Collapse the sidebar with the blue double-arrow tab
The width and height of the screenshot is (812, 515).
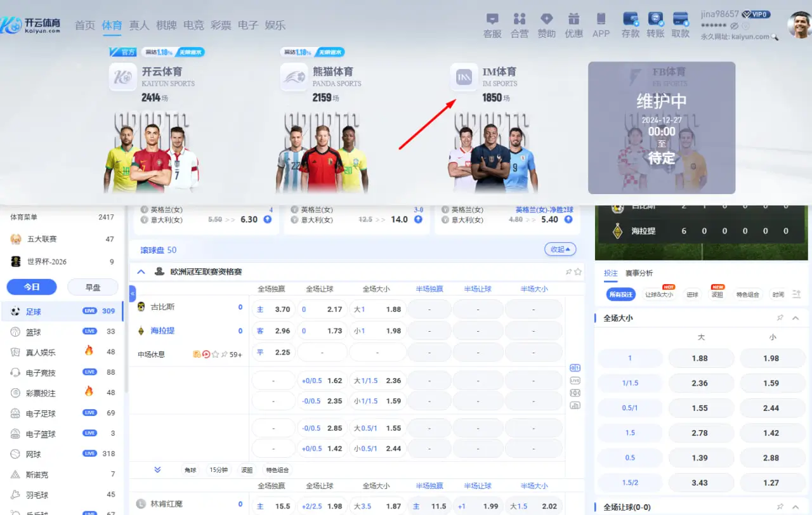pyautogui.click(x=133, y=294)
